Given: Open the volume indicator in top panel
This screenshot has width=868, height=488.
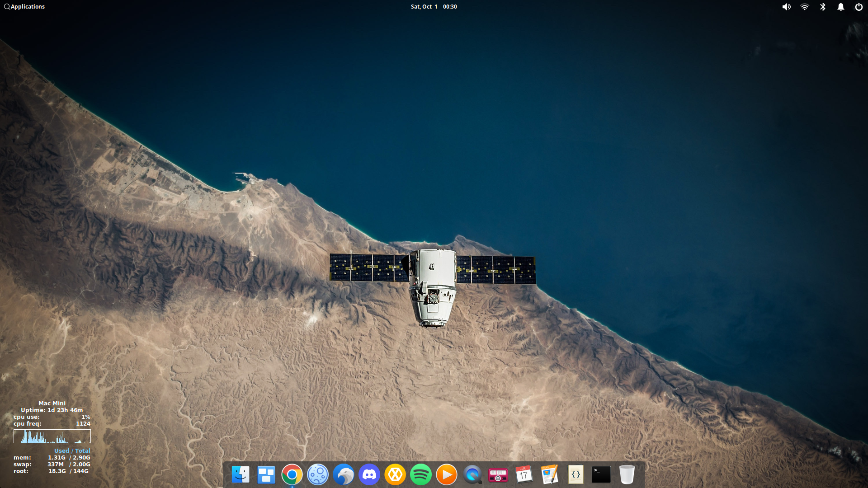Looking at the screenshot, I should [787, 7].
